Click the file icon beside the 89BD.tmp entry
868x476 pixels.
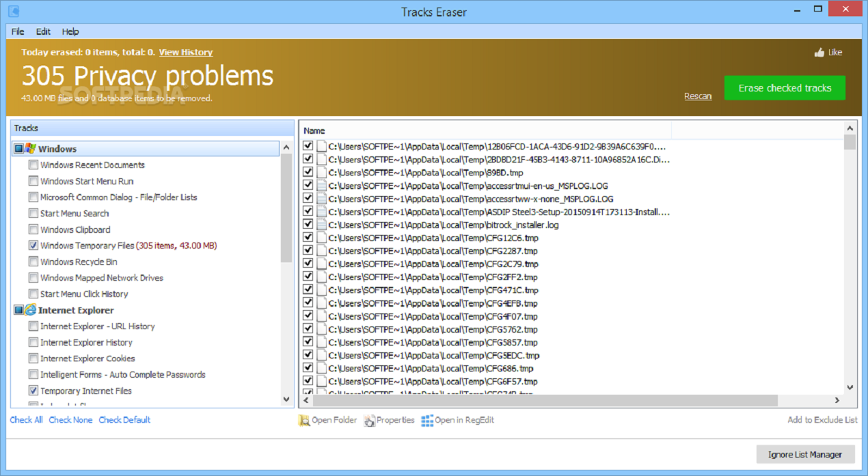pos(321,172)
